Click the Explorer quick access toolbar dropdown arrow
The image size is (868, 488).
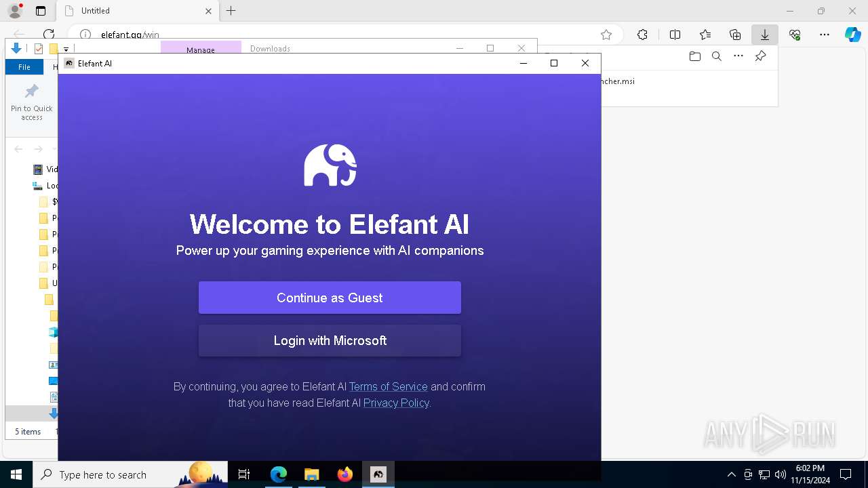point(66,49)
